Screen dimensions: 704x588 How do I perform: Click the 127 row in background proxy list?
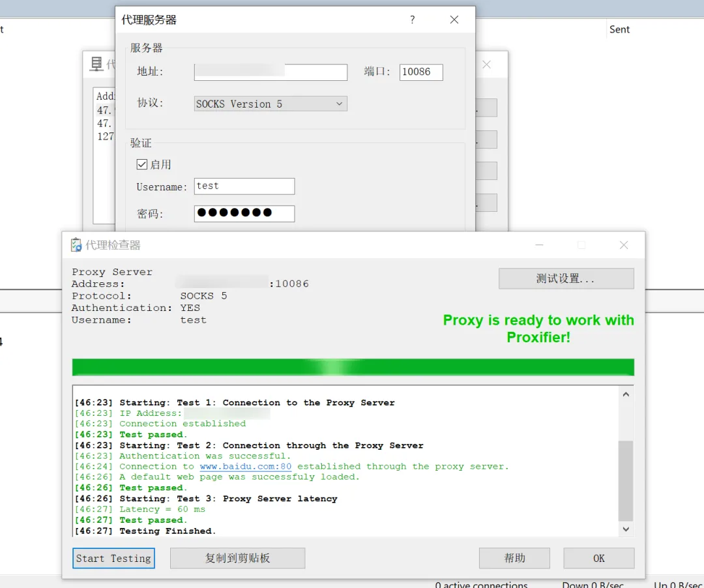coord(106,136)
